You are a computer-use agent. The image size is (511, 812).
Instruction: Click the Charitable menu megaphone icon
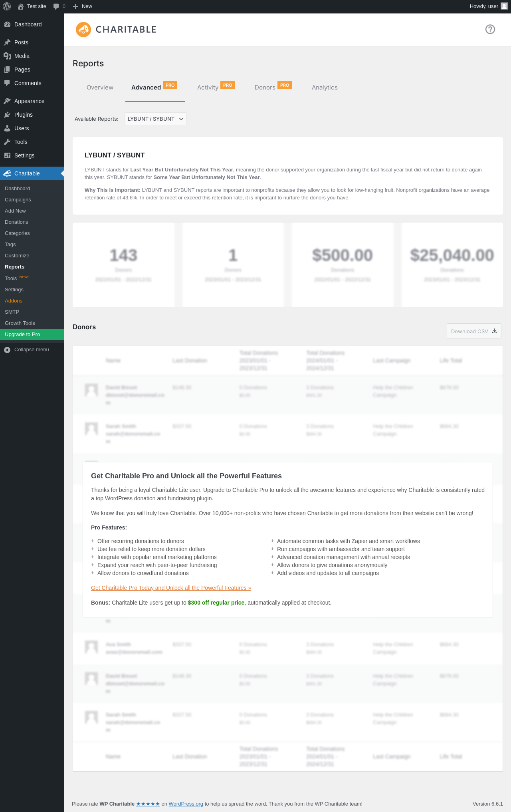coord(7,173)
